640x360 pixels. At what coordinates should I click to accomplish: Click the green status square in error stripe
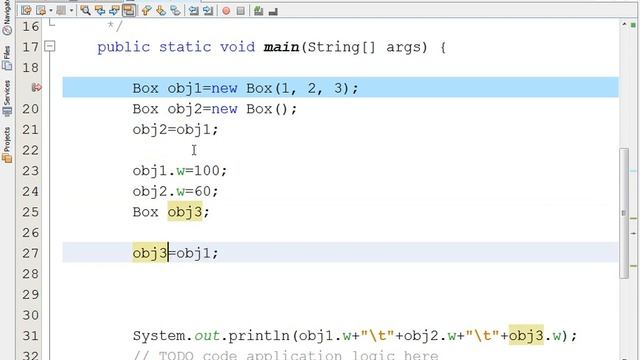click(633, 25)
